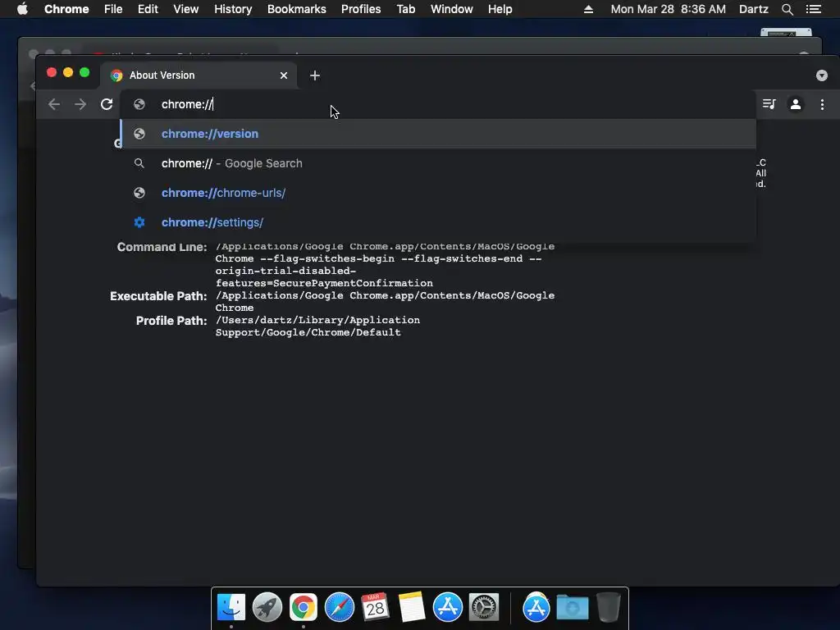Choose the chrome:// Google Search suggestion
Screen dimensions: 840x630
[x=438, y=163]
